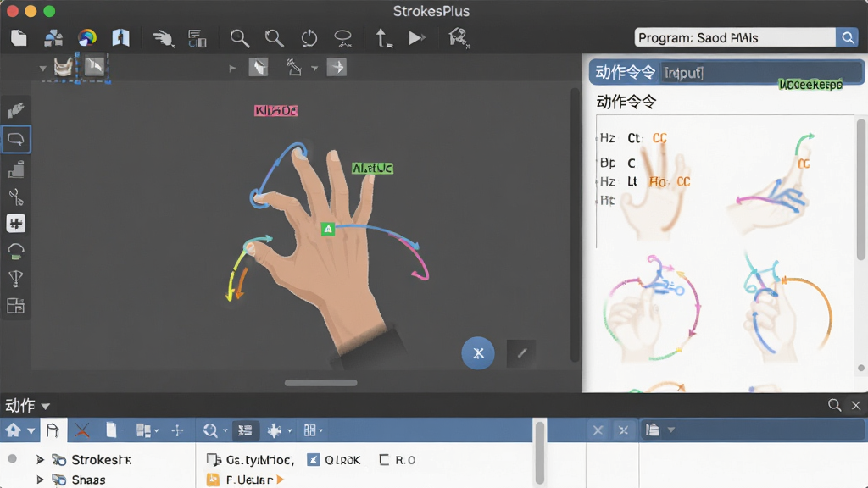Select the goblet tool in left sidebar
Image resolution: width=868 pixels, height=488 pixels.
point(16,278)
